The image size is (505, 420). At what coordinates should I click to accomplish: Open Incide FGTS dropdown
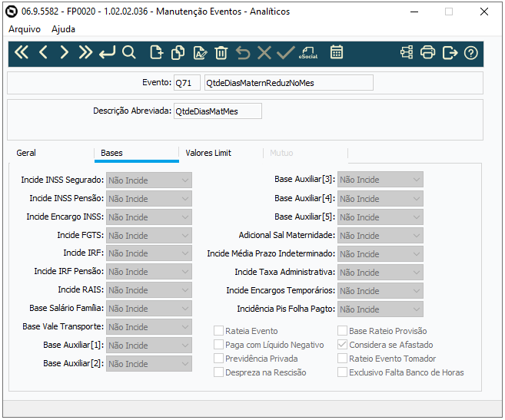tap(149, 235)
